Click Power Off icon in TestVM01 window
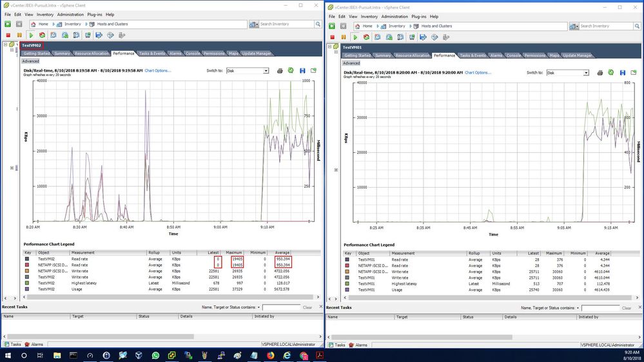The image size is (644, 362). 332,37
